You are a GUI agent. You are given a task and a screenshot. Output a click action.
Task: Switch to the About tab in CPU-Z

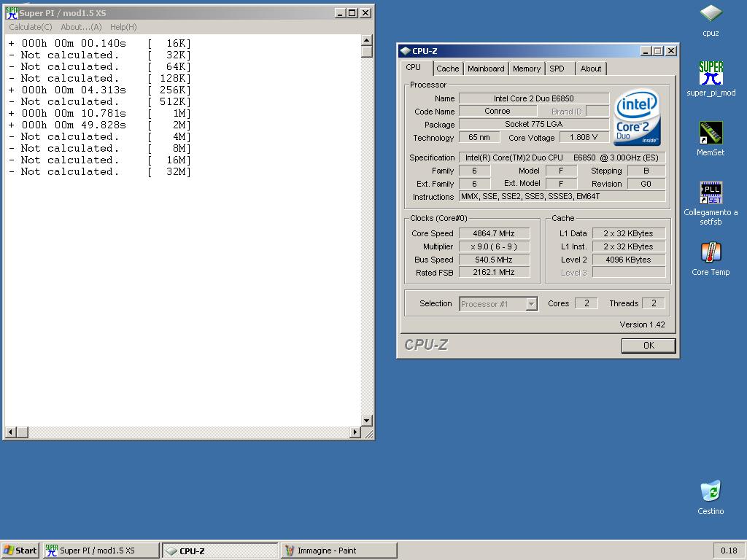point(591,69)
